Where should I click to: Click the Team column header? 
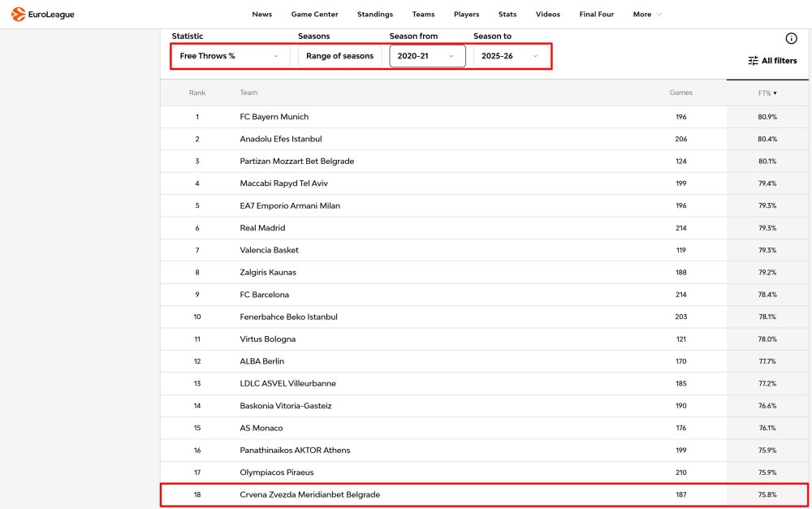pyautogui.click(x=248, y=93)
